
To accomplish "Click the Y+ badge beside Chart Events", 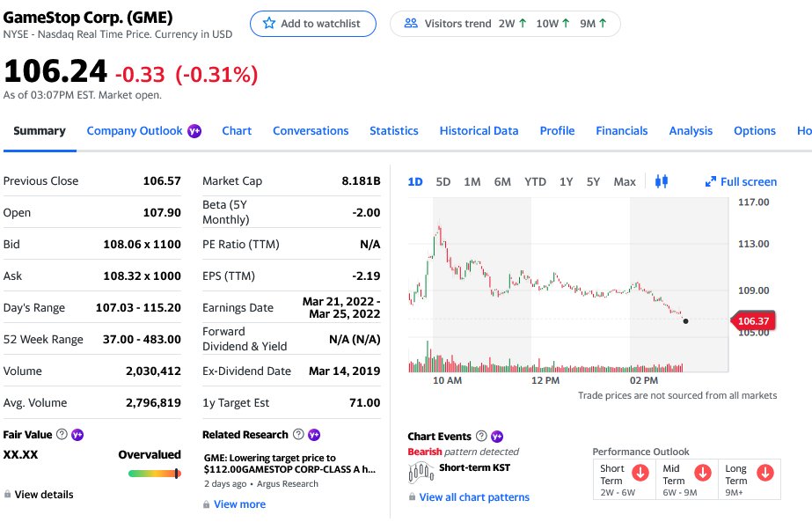I will [x=497, y=436].
